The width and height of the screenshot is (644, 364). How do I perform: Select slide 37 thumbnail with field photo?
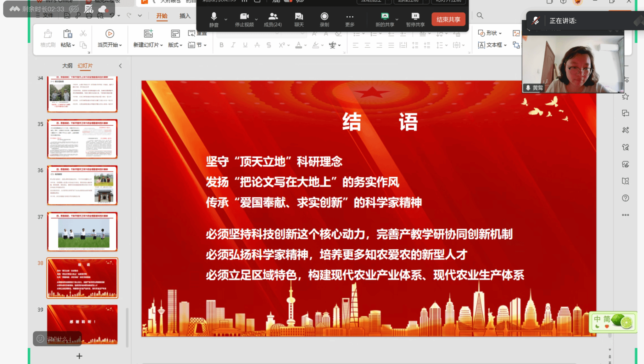(82, 231)
